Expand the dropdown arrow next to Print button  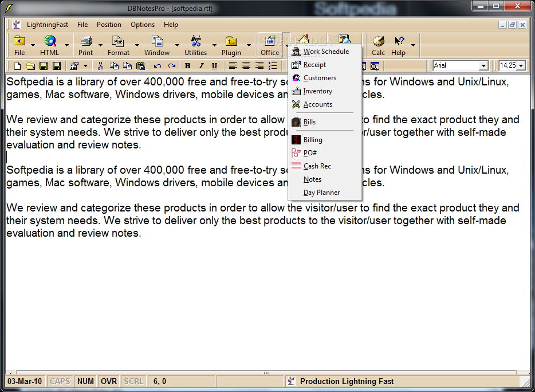(100, 45)
